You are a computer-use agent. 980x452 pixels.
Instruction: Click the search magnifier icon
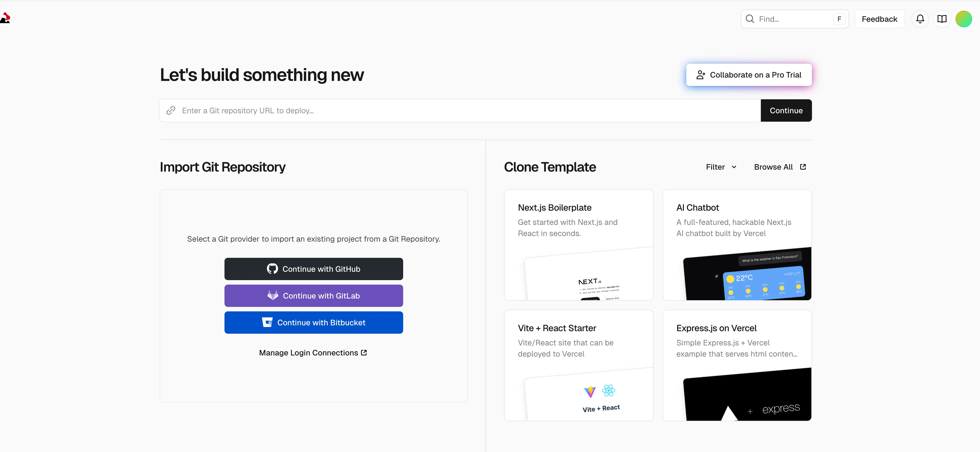click(x=750, y=19)
